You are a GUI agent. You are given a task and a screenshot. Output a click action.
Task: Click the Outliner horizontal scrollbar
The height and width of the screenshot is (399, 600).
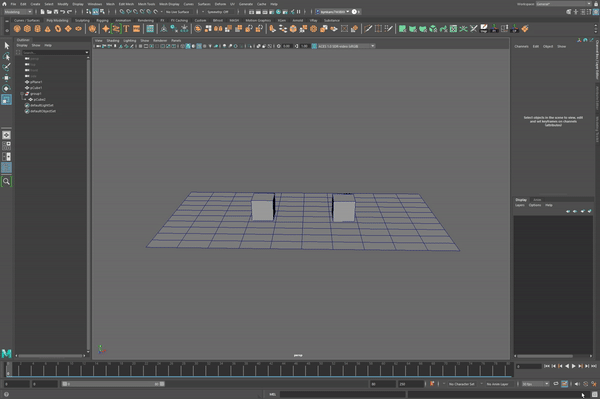(51, 355)
